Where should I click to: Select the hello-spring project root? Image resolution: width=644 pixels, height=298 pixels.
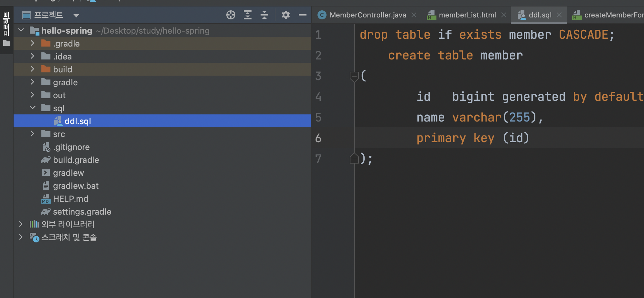coord(162,30)
